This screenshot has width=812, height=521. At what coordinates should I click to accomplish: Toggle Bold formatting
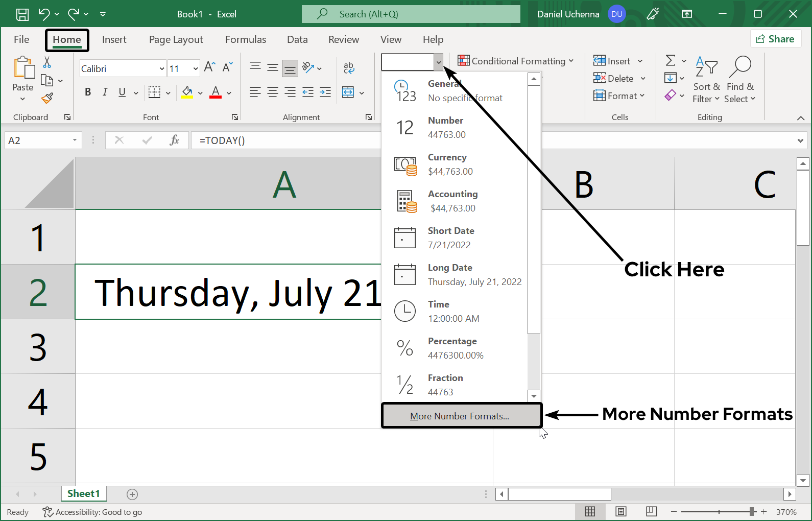pyautogui.click(x=88, y=92)
